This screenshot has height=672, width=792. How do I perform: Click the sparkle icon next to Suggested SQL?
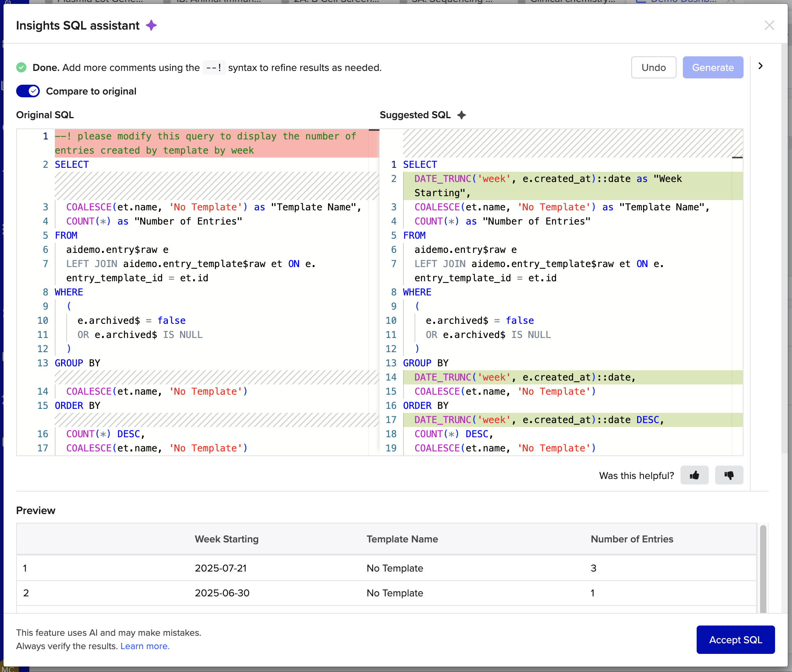click(461, 115)
